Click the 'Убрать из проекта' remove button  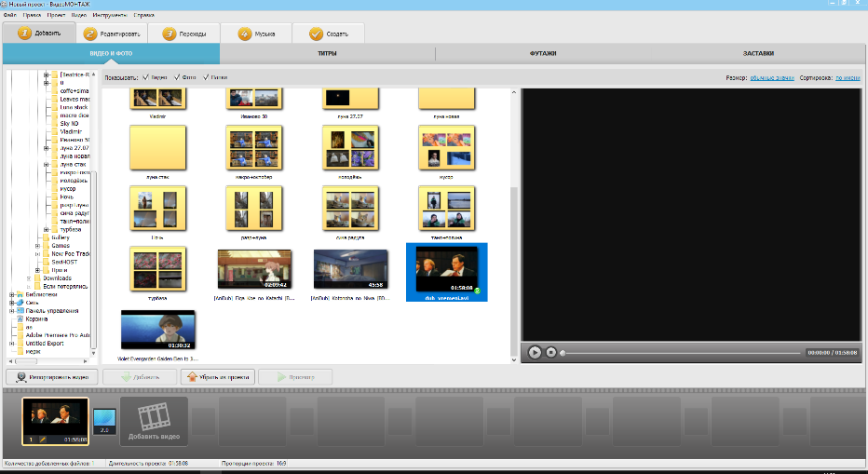pyautogui.click(x=216, y=377)
